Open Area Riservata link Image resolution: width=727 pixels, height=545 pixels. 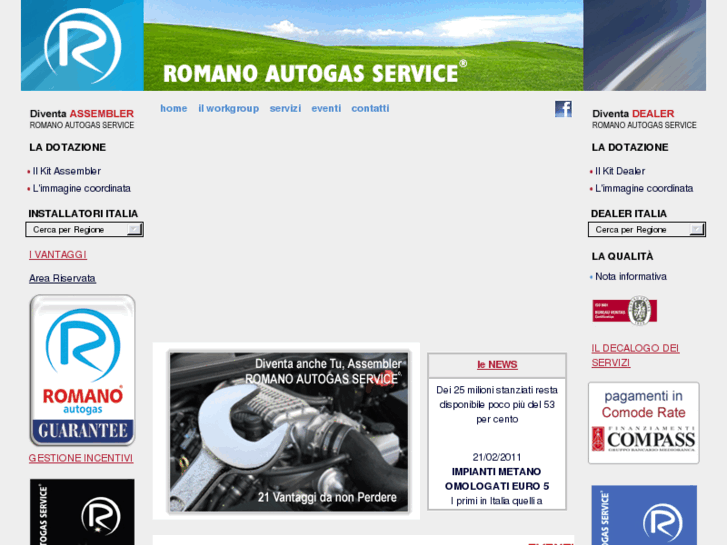tap(62, 278)
